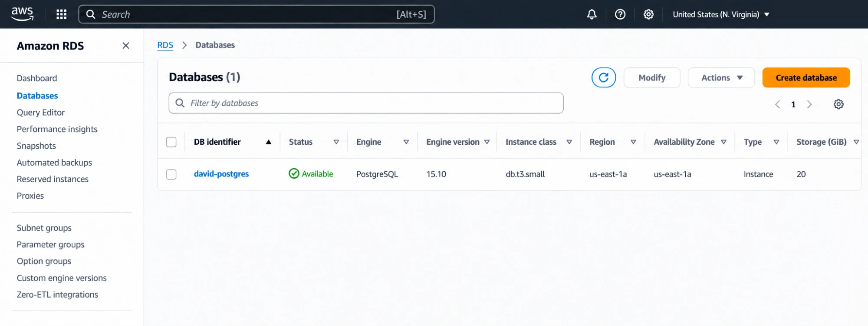Sort by DB identifier ascending arrow
This screenshot has height=326, width=868.
click(269, 142)
